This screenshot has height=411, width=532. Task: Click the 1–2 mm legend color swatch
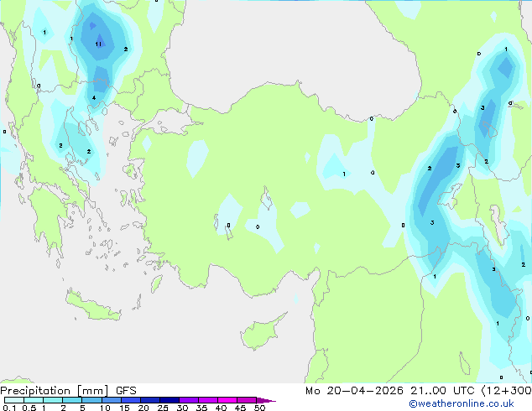tap(53, 400)
